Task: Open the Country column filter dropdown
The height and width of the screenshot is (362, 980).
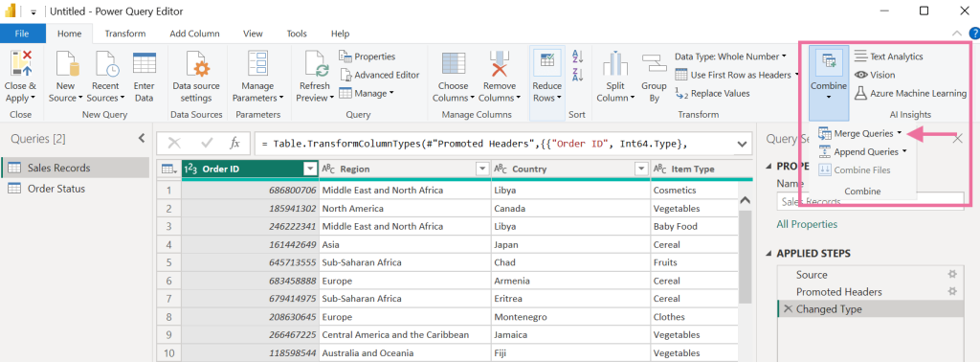Action: (641, 169)
